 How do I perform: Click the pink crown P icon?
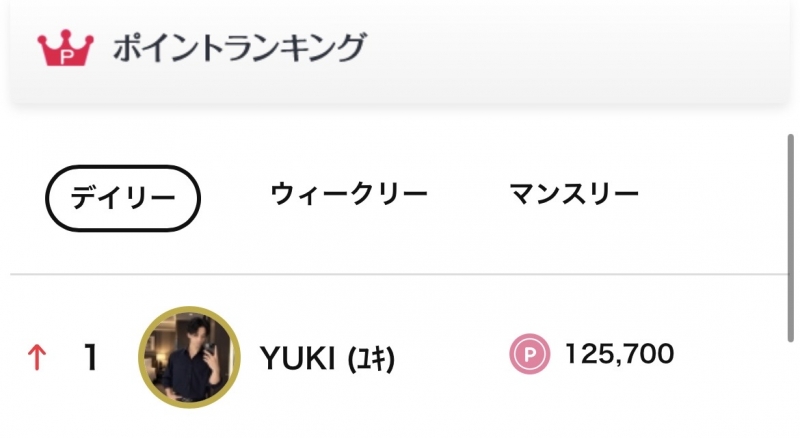tap(65, 48)
